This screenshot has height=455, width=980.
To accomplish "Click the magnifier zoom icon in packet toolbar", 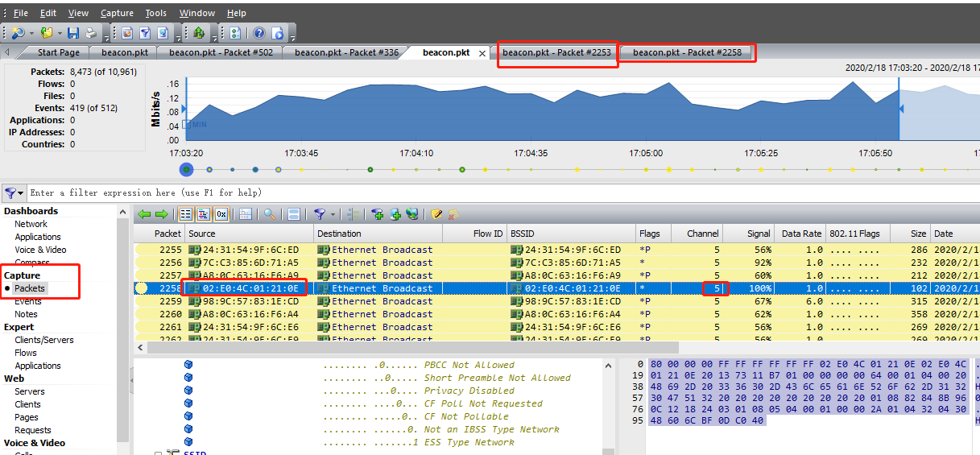I will pos(270,214).
